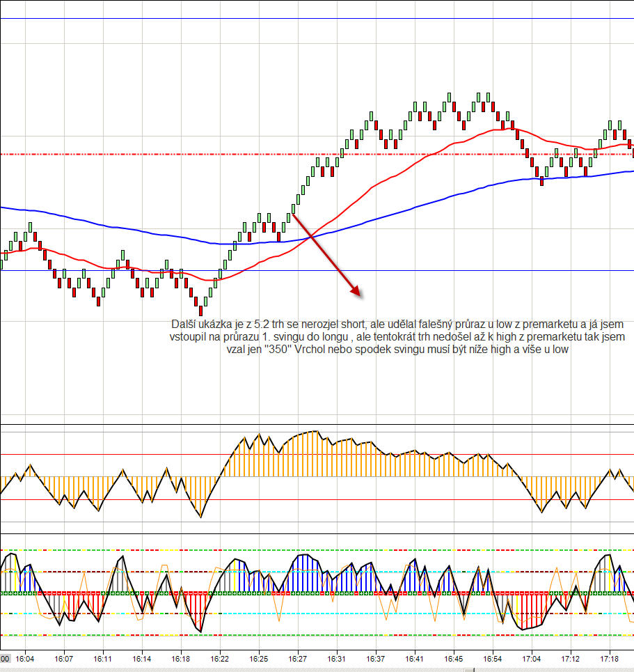634x672 pixels.
Task: Click the 16:25 time axis label
Action: point(259,659)
